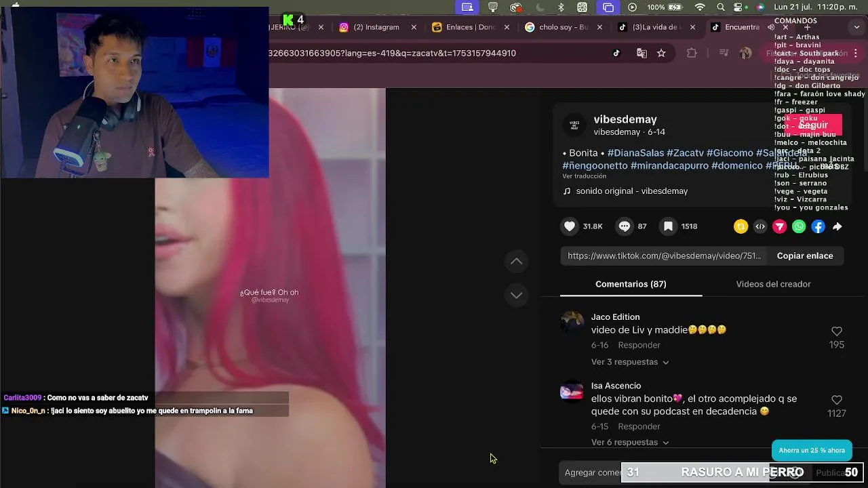Open the vibesdemay profile avatar
Viewport: 868px width, 488px height.
pyautogui.click(x=574, y=125)
